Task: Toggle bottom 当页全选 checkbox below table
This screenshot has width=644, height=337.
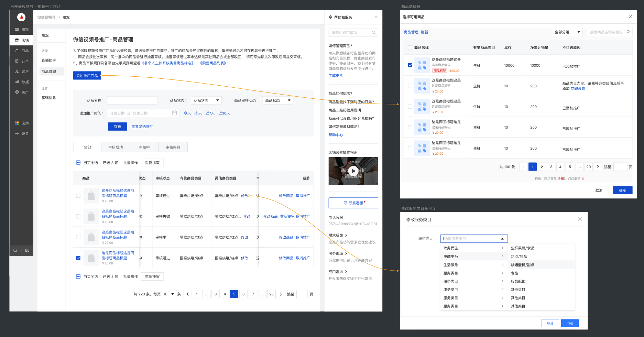Action: [x=78, y=276]
